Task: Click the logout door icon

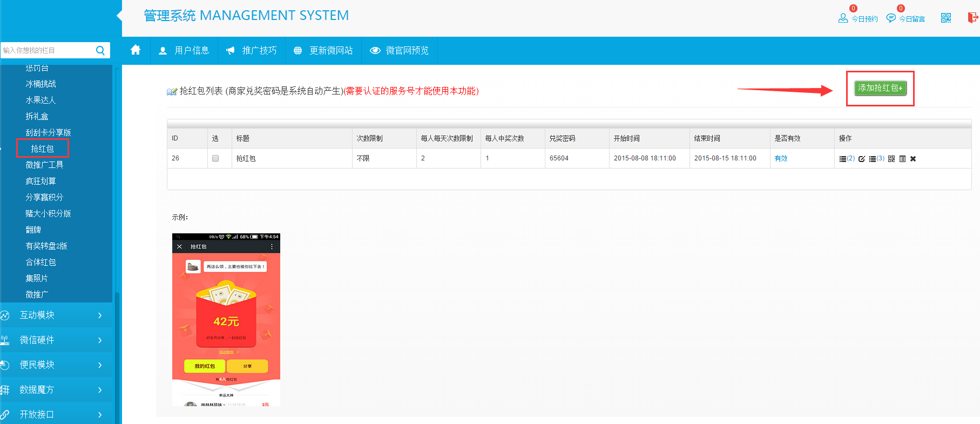Action: [x=972, y=18]
